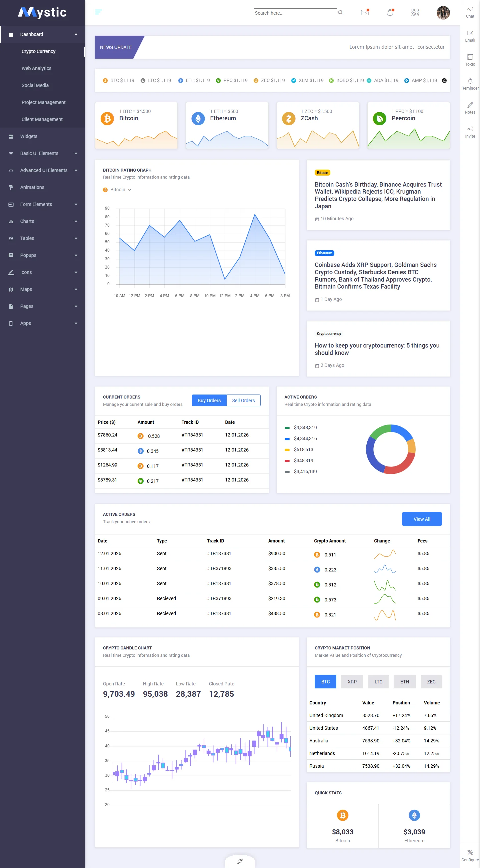Click the Search here input field
Screen dimensions: 480x868
pos(295,13)
